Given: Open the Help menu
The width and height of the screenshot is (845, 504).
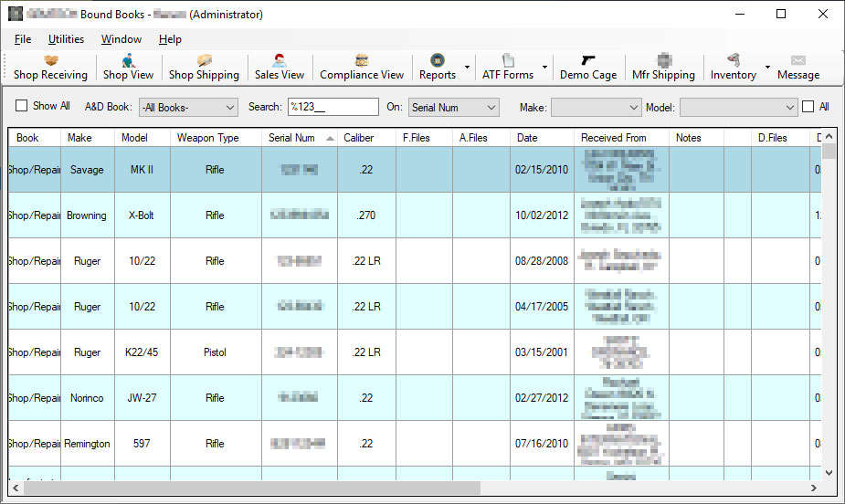Looking at the screenshot, I should point(170,38).
